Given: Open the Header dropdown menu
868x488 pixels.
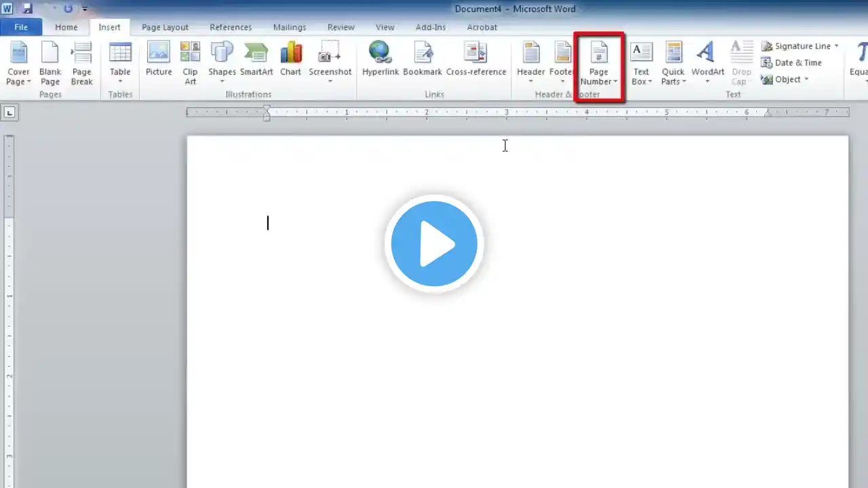Looking at the screenshot, I should [531, 63].
